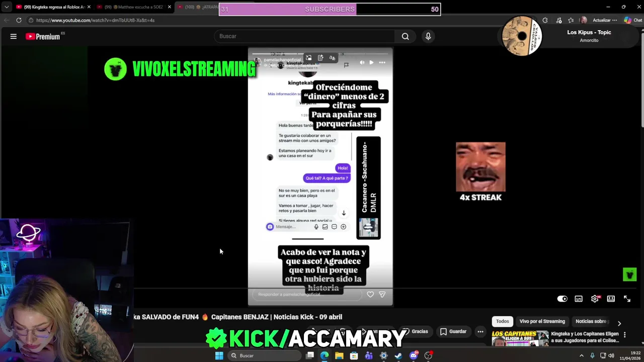The image size is (644, 362).
Task: Click the youtube.com address bar URL
Action: (95, 20)
